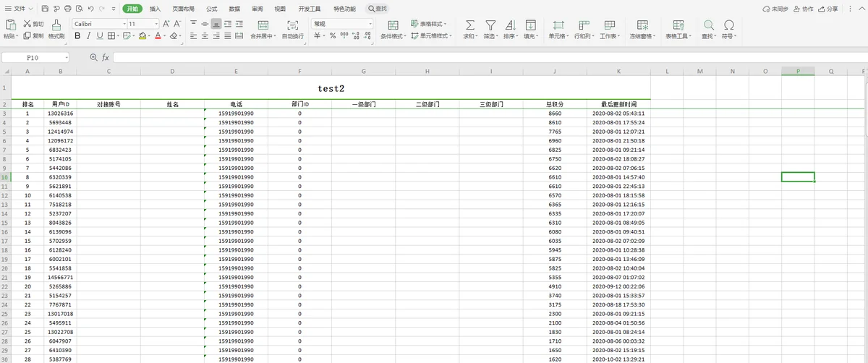Open the number format 常规 dropdown
Viewport: 868px width, 363px height.
(x=370, y=24)
